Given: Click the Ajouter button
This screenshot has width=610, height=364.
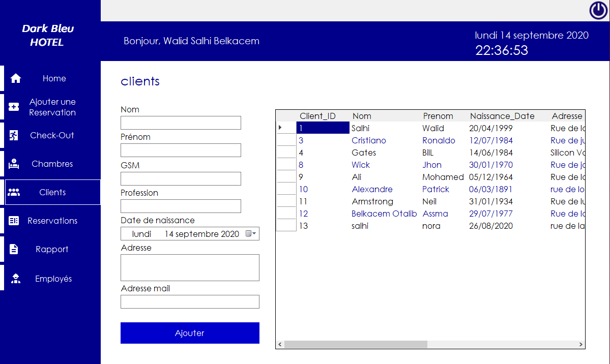Looking at the screenshot, I should pos(190,333).
